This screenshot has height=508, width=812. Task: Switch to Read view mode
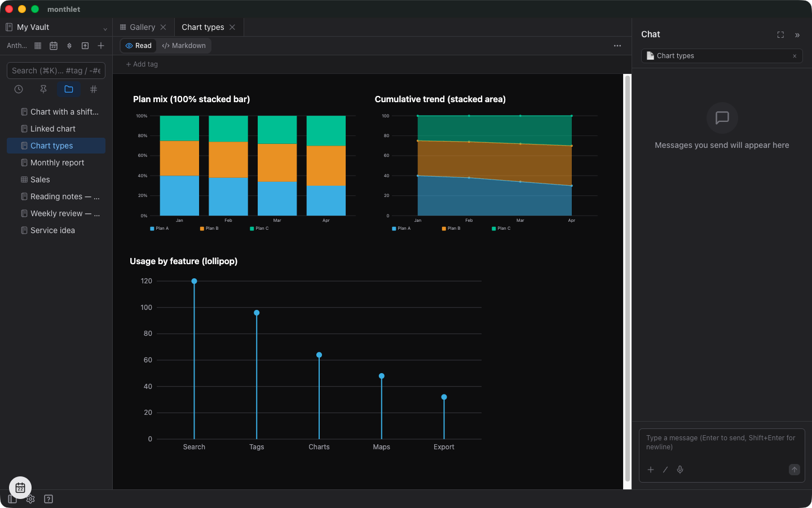(x=139, y=46)
